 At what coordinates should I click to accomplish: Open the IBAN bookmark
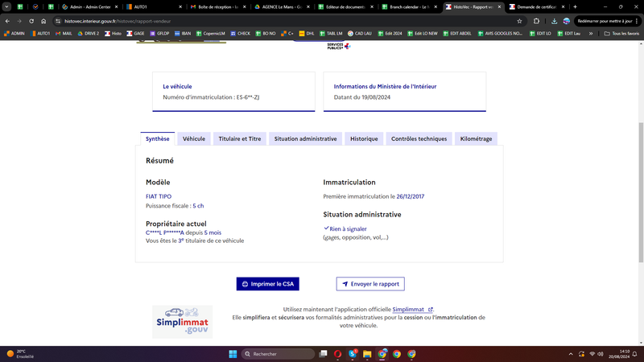pos(183,33)
